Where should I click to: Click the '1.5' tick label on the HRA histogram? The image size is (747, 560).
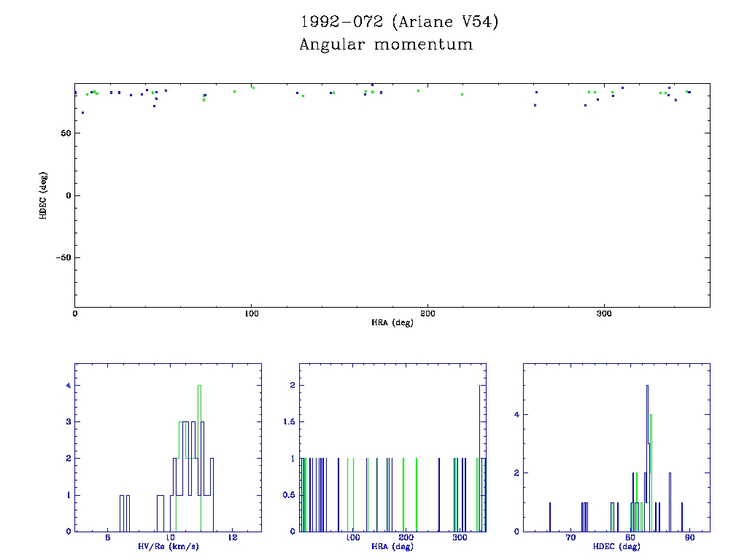pyautogui.click(x=289, y=422)
